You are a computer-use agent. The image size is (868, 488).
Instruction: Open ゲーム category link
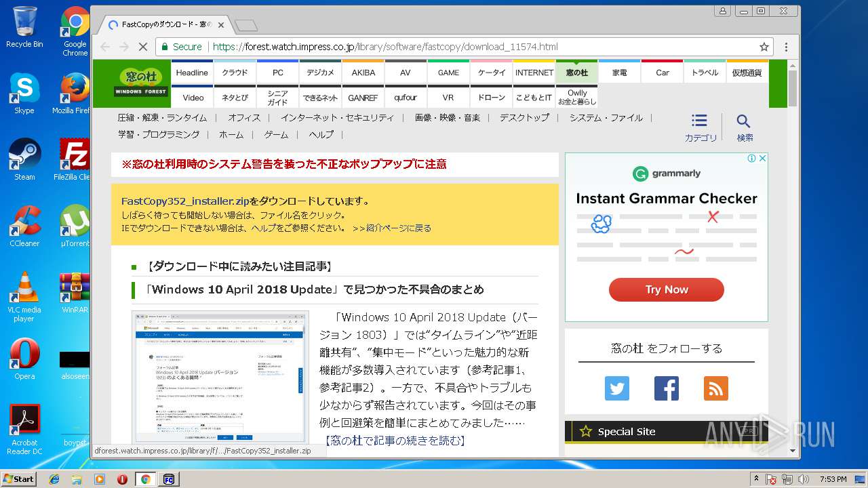click(x=276, y=134)
